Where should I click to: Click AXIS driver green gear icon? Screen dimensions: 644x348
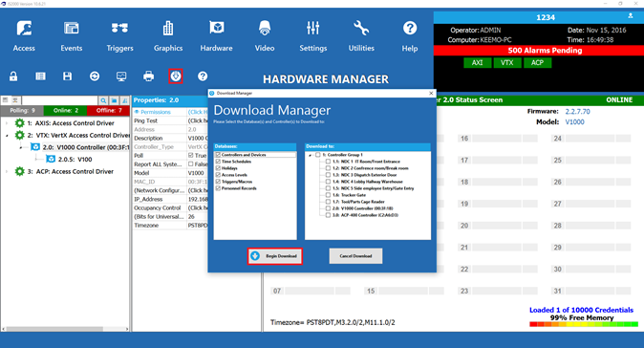(19, 122)
